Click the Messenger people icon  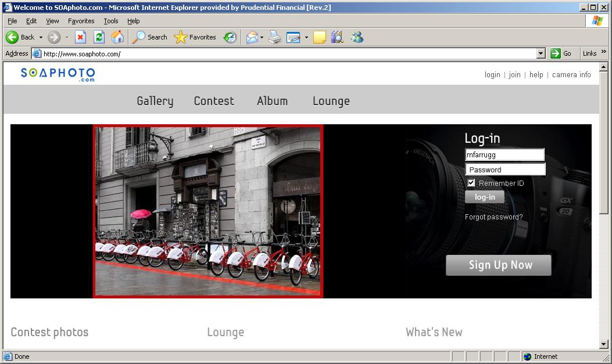pos(356,37)
